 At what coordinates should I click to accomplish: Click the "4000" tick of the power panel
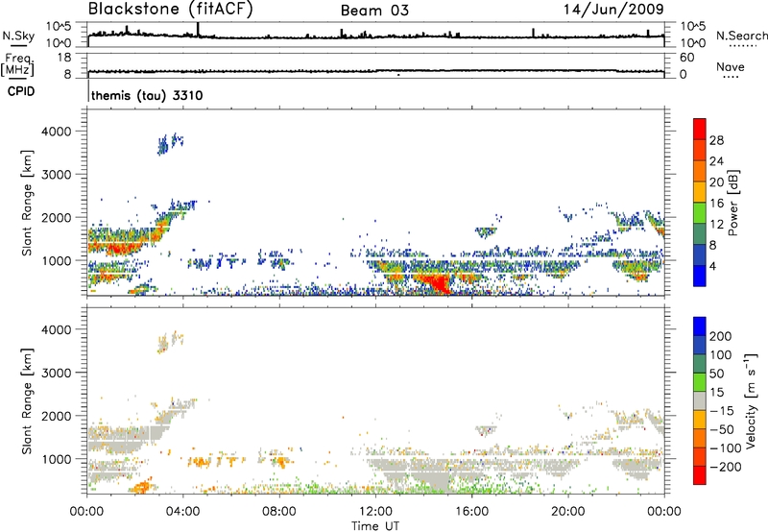pyautogui.click(x=56, y=132)
